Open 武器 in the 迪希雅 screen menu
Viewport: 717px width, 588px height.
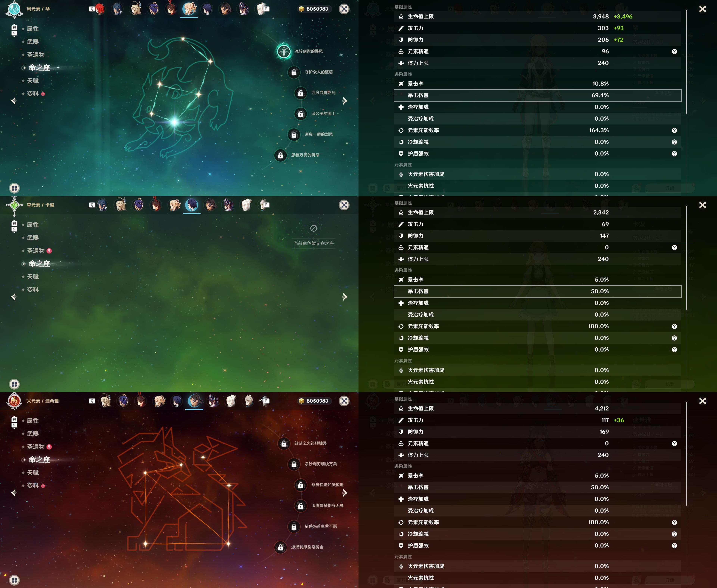pyautogui.click(x=32, y=434)
